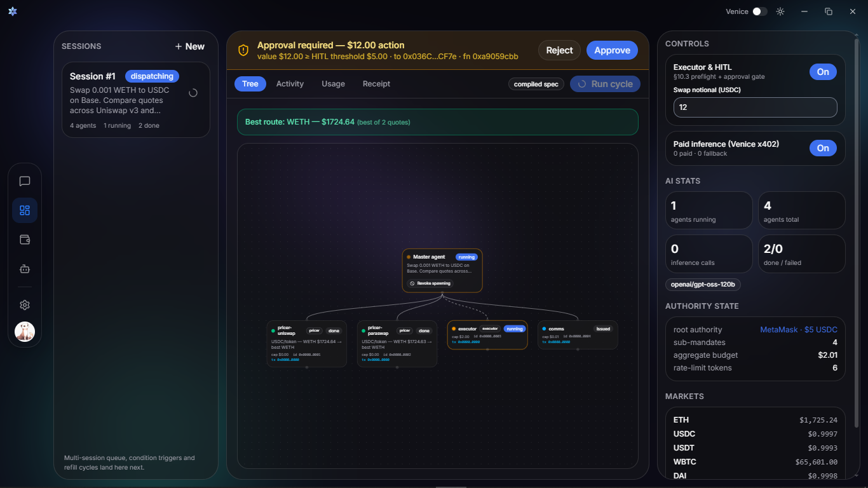
Task: Switch theme with the sun icon
Action: (x=780, y=11)
